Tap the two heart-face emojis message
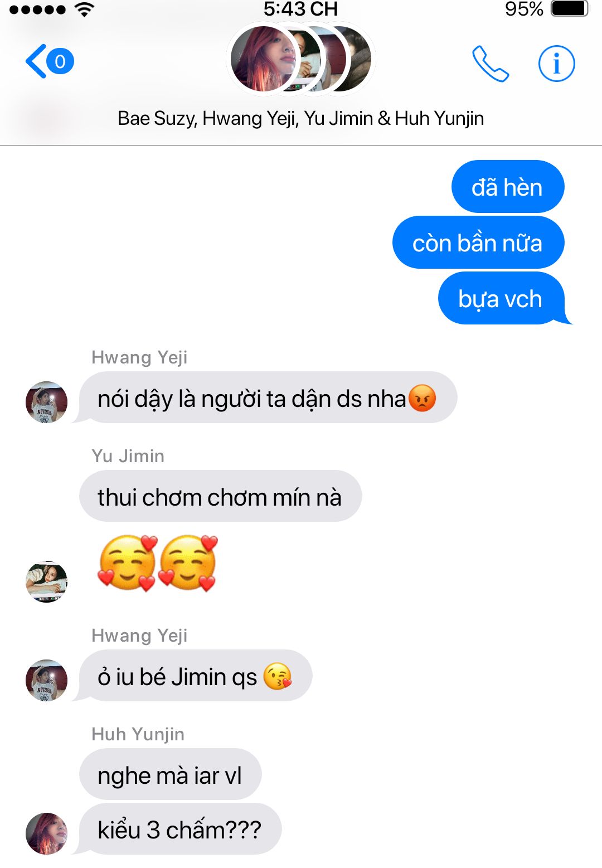Viewport: 602px width, 868px height. [158, 563]
